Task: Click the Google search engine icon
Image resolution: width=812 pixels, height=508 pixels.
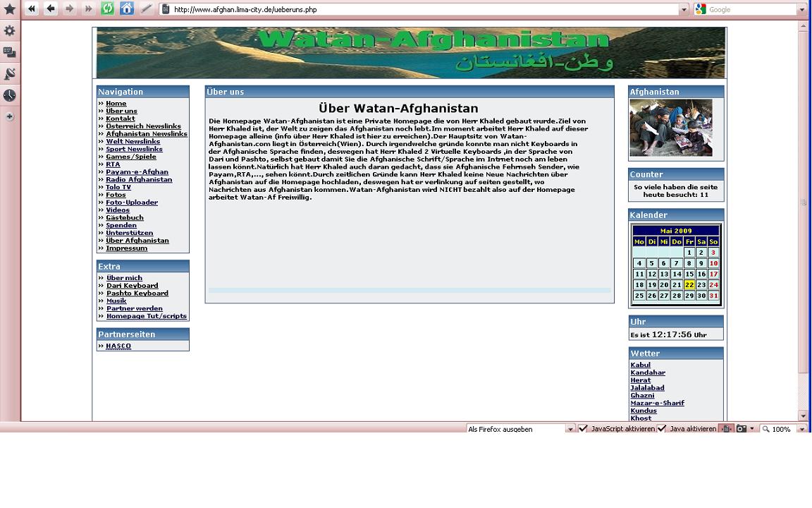Action: pyautogui.click(x=701, y=9)
